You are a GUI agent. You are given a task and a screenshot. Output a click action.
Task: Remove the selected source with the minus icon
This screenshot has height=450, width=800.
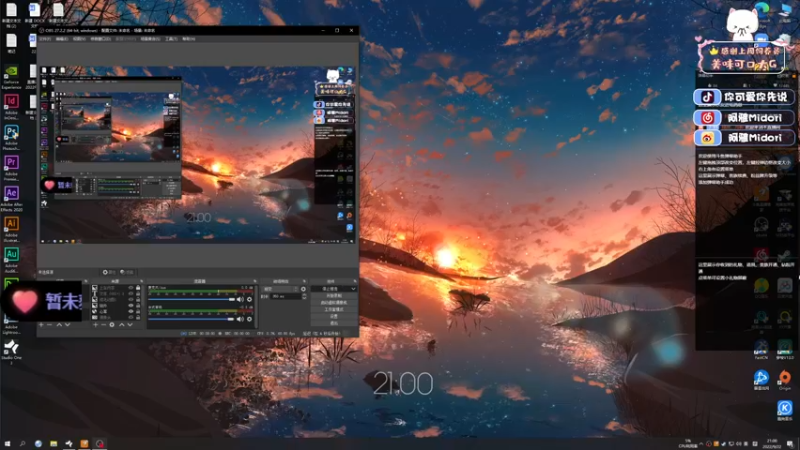[x=104, y=324]
